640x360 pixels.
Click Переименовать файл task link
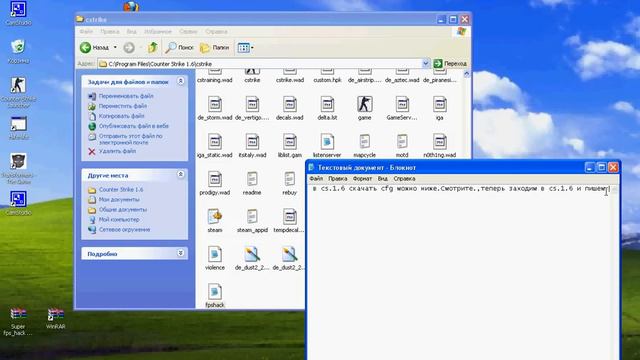coord(126,96)
